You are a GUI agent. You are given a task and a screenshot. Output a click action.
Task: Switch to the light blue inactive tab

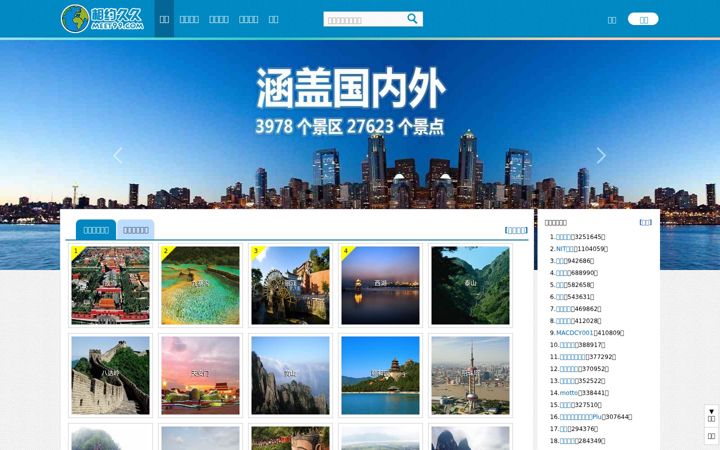[x=135, y=230]
